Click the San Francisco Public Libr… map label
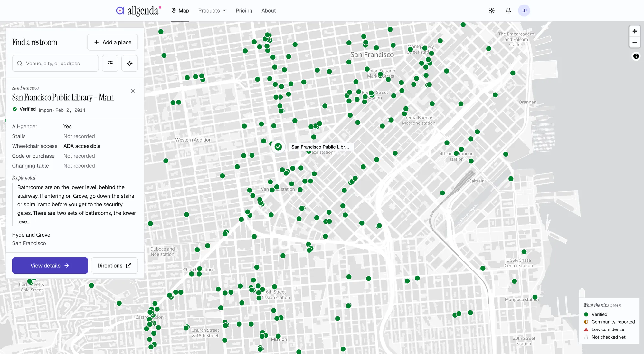This screenshot has width=644, height=354. click(x=320, y=147)
